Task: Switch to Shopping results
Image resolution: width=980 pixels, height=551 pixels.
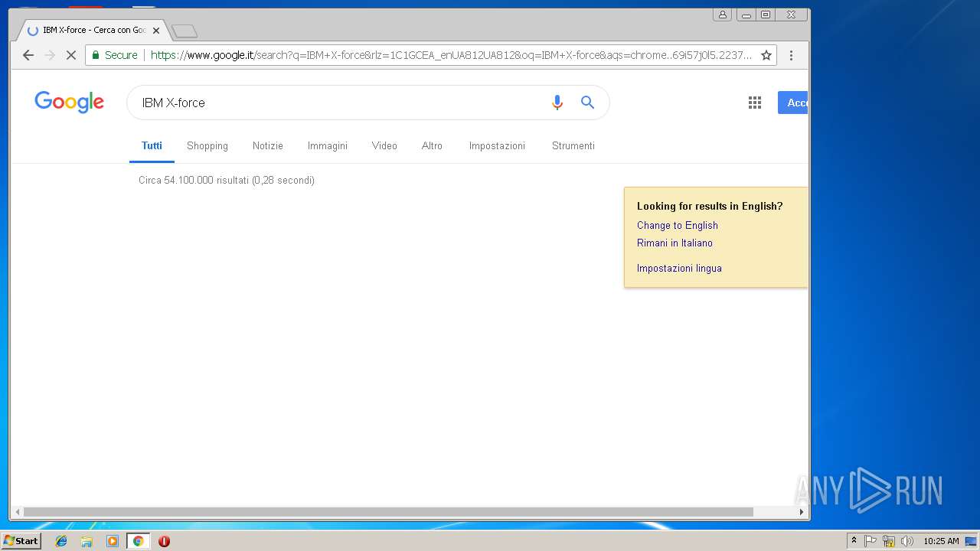Action: click(207, 145)
